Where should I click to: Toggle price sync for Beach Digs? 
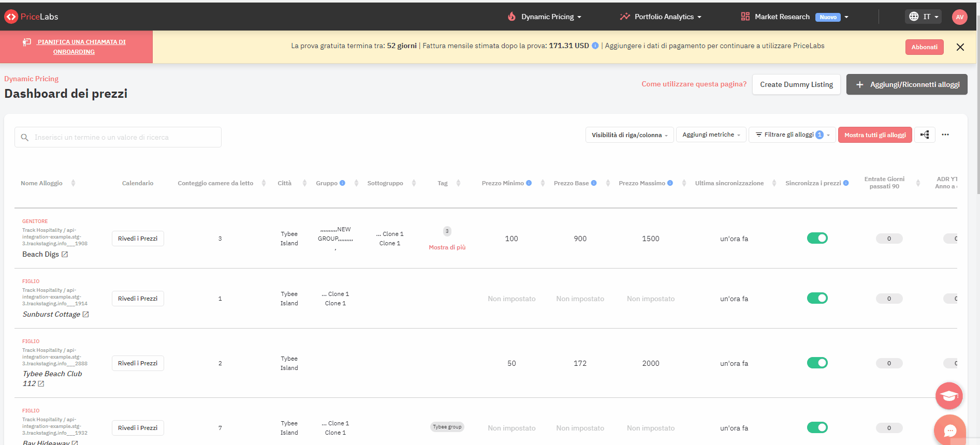tap(817, 238)
